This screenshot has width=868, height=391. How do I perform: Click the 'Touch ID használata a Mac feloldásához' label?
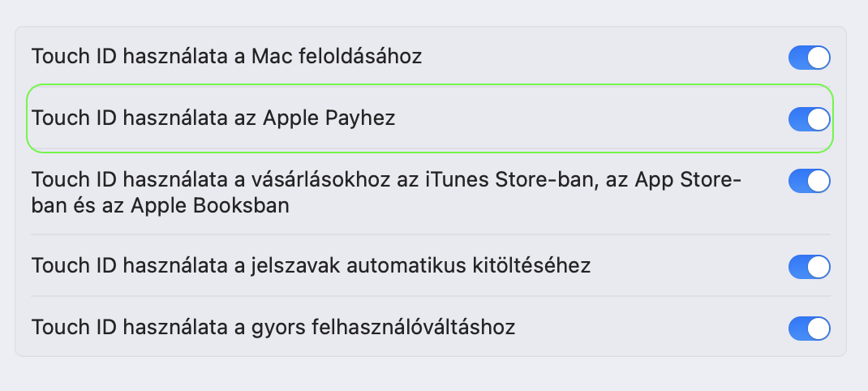click(x=226, y=57)
